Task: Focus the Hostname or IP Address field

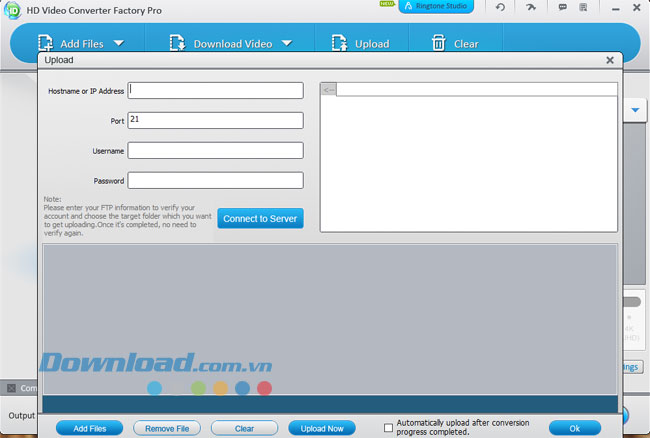Action: click(x=216, y=90)
